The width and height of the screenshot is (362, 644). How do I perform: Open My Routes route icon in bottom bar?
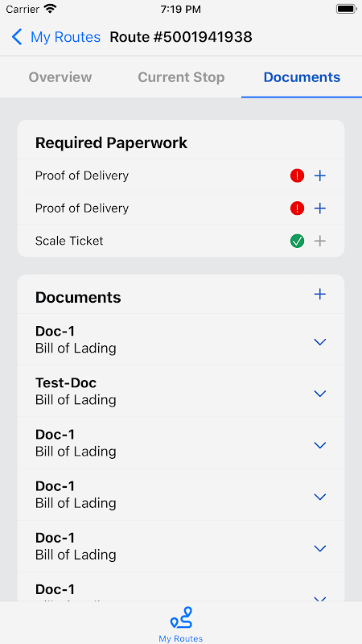(x=181, y=617)
